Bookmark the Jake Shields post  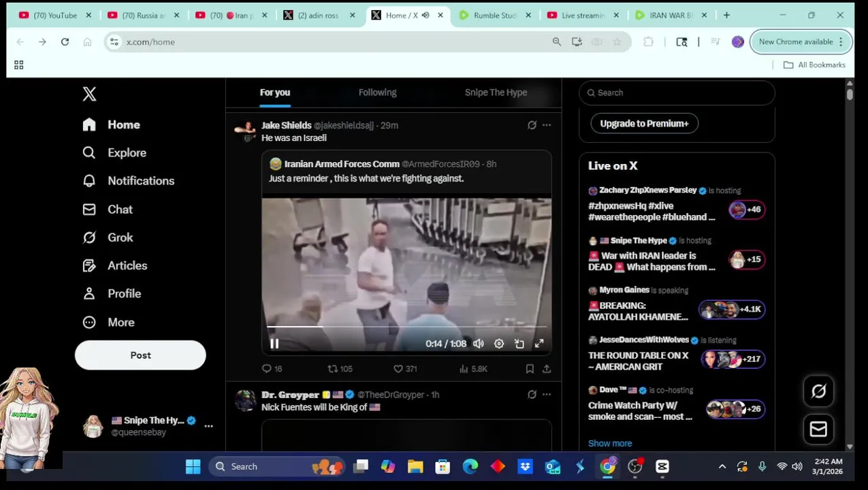pos(530,369)
